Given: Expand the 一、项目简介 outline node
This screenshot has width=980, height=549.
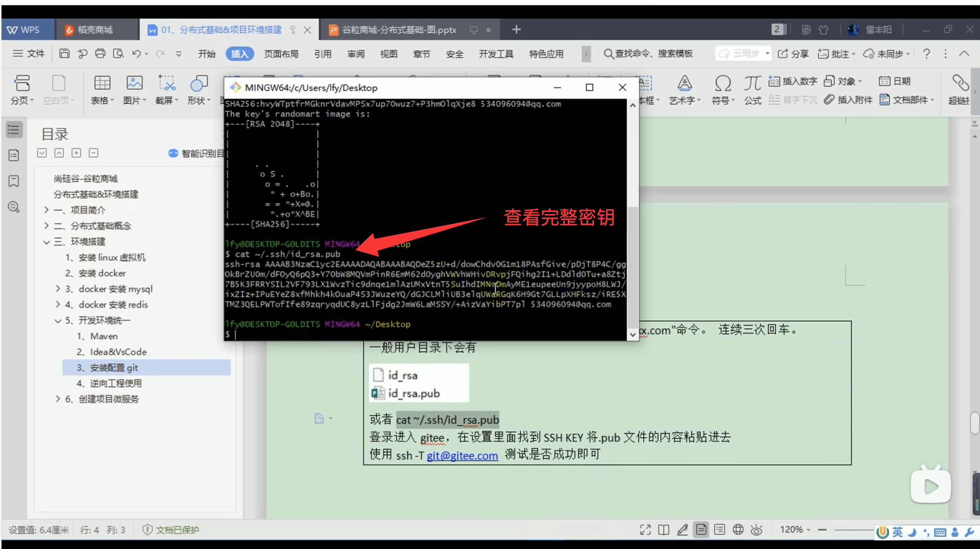Looking at the screenshot, I should pyautogui.click(x=46, y=210).
